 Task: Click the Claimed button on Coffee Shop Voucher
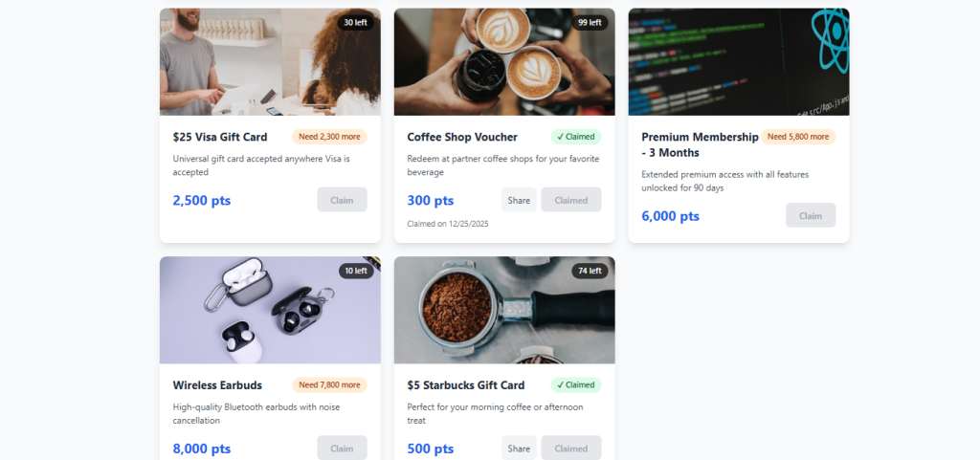pos(571,200)
